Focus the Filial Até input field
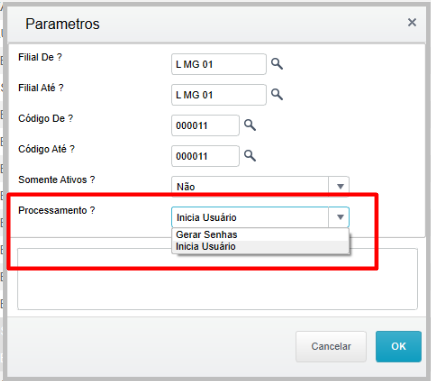 219,95
